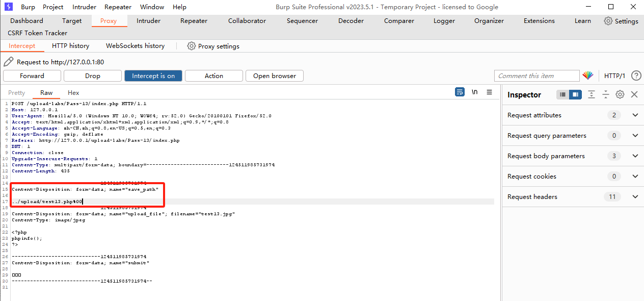Close the Inspector panel
The height and width of the screenshot is (301, 644).
click(634, 94)
